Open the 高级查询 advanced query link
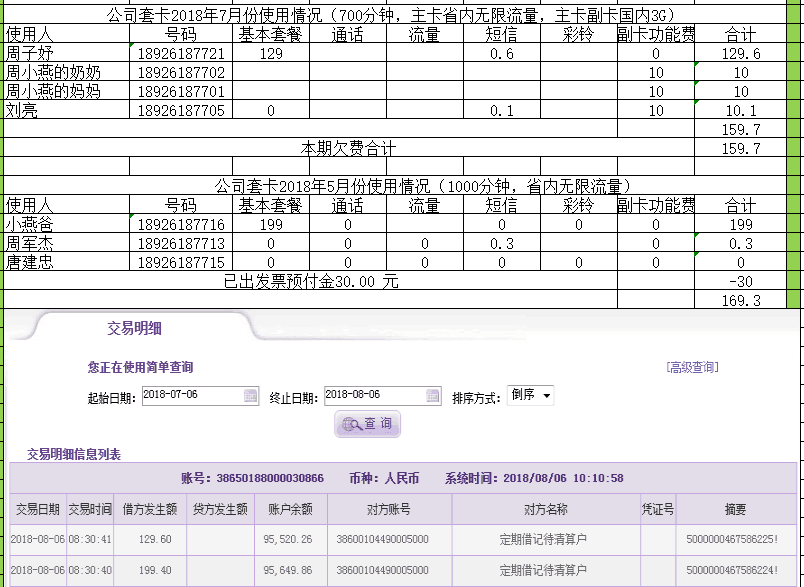 click(692, 367)
